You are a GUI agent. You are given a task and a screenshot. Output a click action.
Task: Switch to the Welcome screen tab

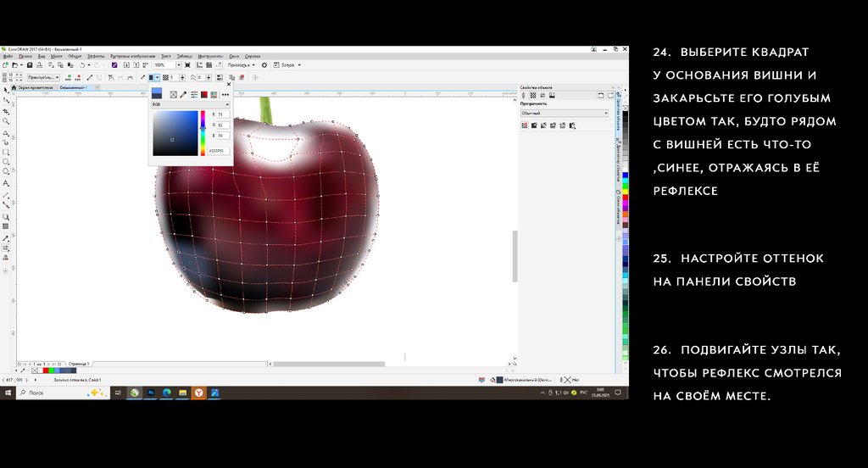36,87
